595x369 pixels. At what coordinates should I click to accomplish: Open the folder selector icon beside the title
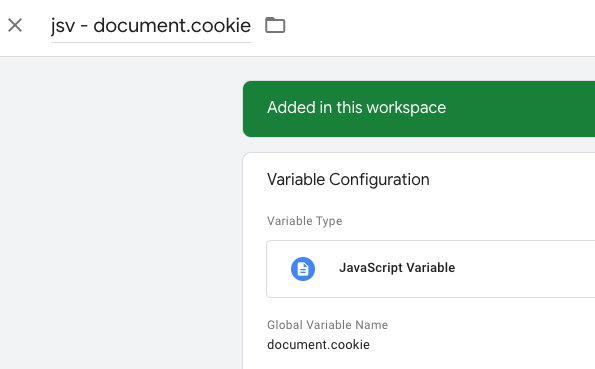pos(275,25)
